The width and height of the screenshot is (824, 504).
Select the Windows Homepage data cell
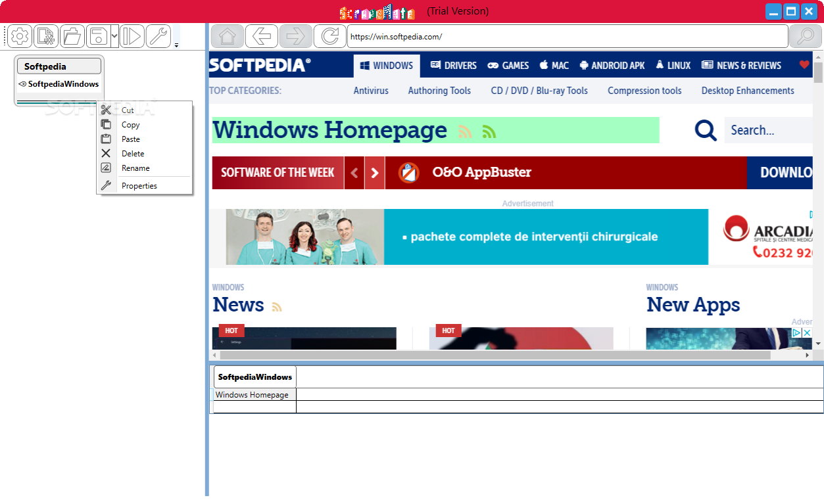pos(255,395)
